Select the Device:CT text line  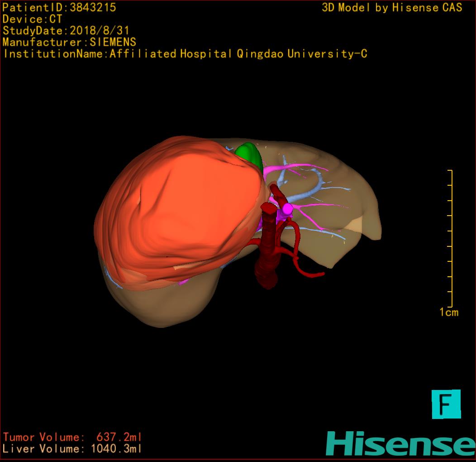32,19
